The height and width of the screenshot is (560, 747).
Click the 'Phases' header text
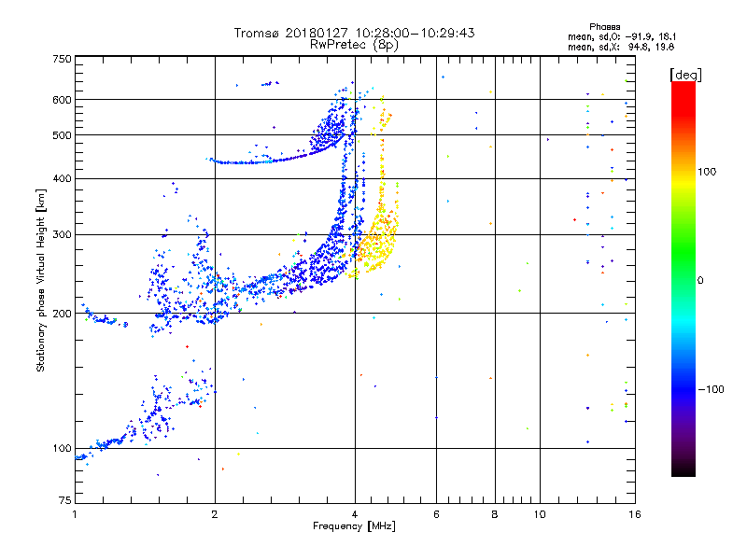[604, 27]
